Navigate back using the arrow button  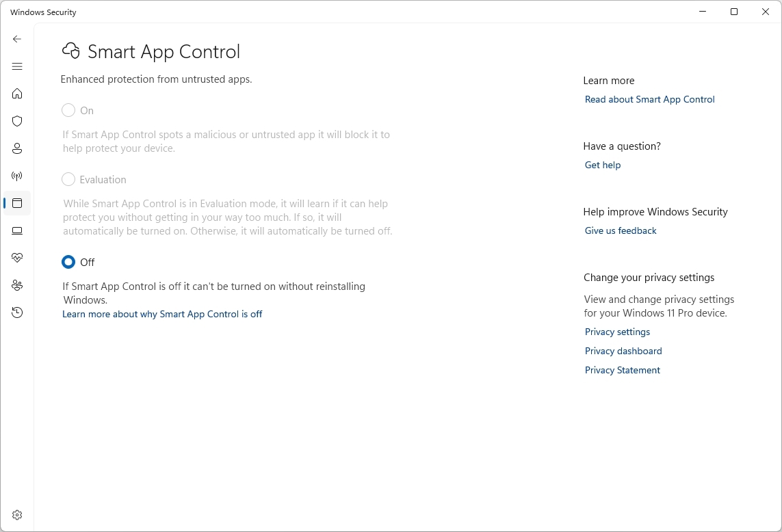click(16, 39)
